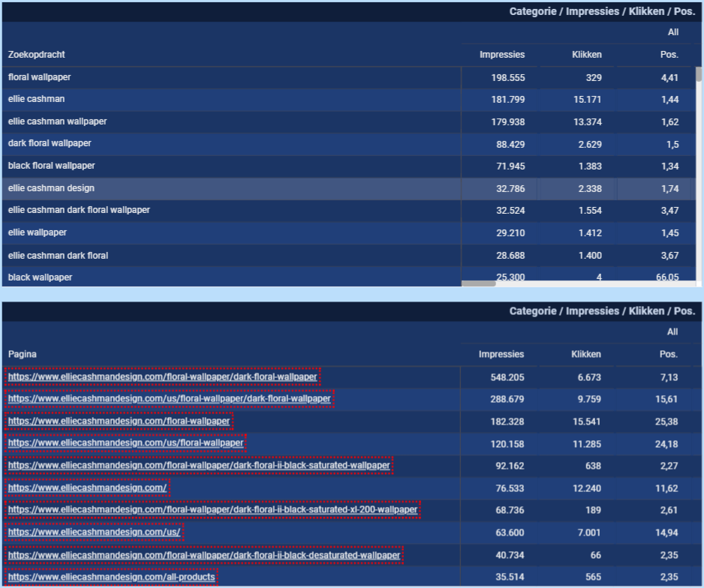Image resolution: width=704 pixels, height=588 pixels.
Task: Click the Pagina column header
Action: click(x=23, y=354)
